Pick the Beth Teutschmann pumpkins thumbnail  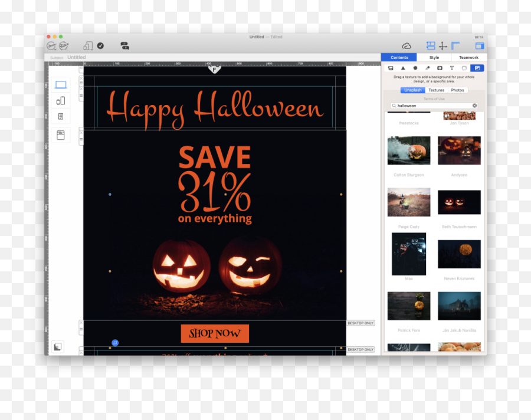459,202
